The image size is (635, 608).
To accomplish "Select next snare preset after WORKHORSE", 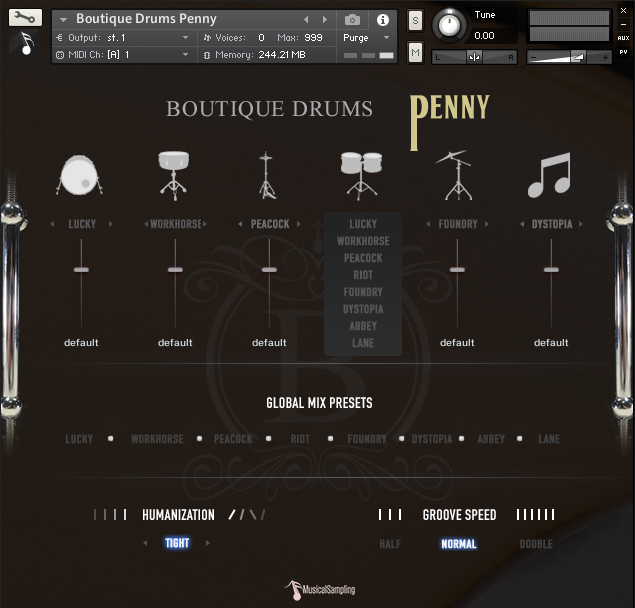I will 205,224.
